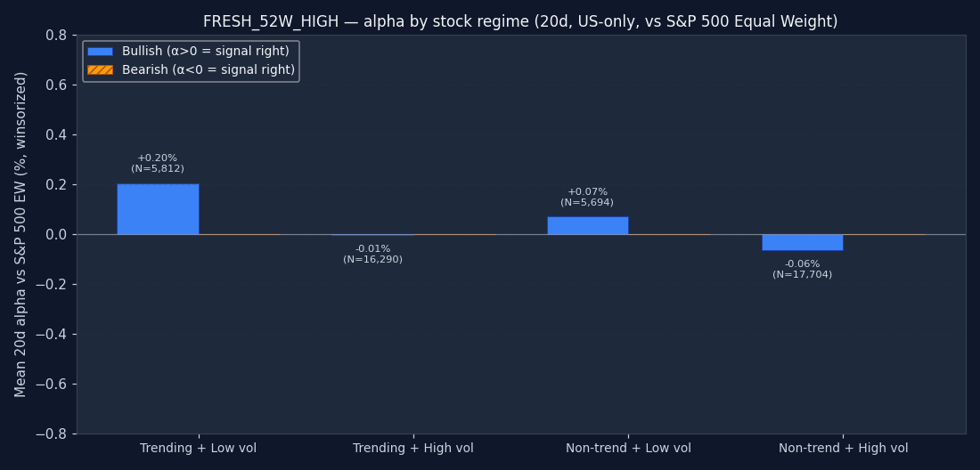Click the -0.01% (N=16,290) annotation

[372, 255]
